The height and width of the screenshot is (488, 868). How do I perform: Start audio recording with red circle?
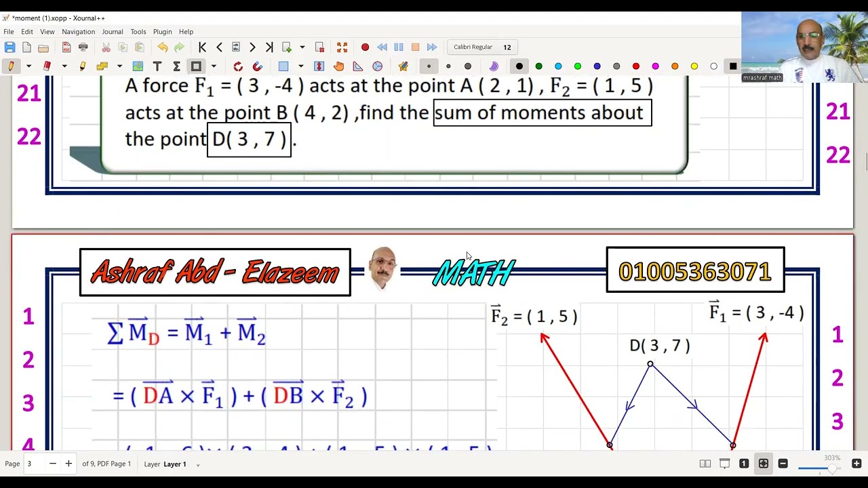coord(365,47)
